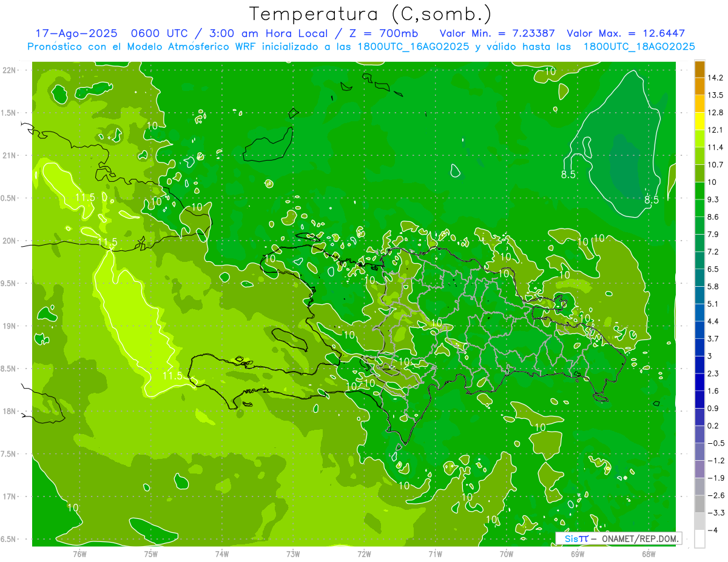Select the '17-Ago-2025' date text
This screenshot has height=562, width=728.
pyautogui.click(x=77, y=33)
